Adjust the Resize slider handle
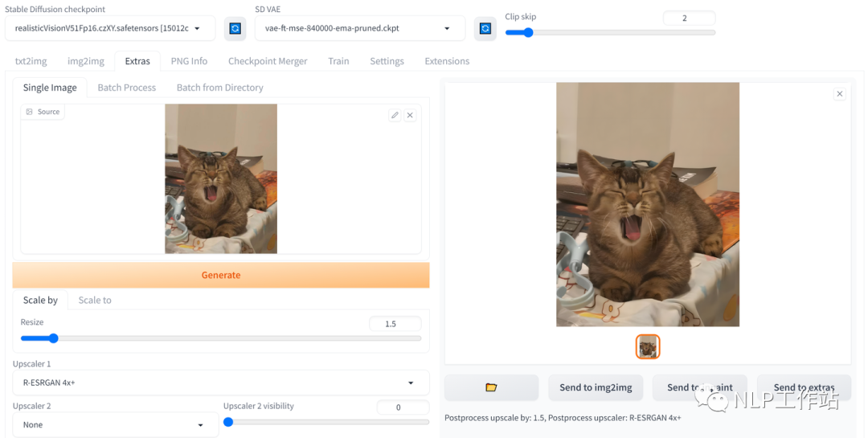This screenshot has width=868, height=438. point(53,338)
